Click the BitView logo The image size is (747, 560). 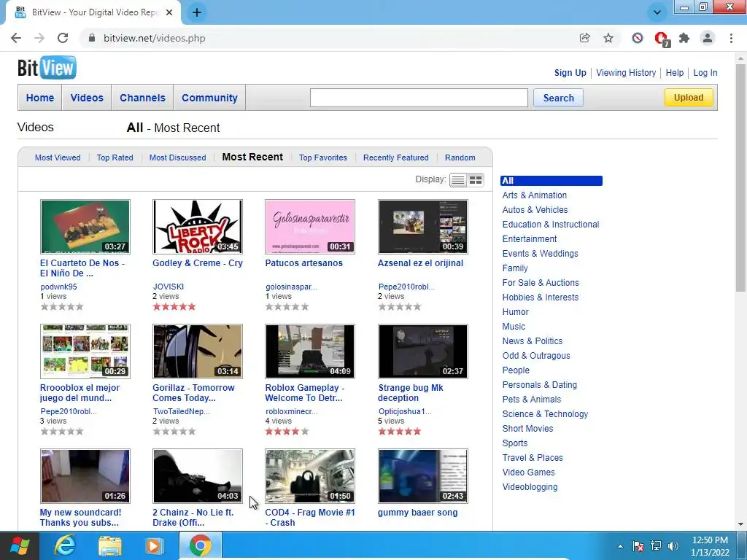[47, 68]
